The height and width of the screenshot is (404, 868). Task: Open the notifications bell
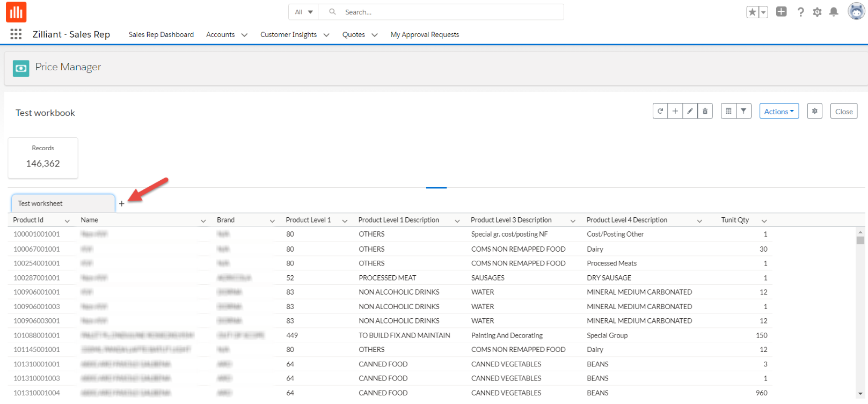pyautogui.click(x=834, y=12)
